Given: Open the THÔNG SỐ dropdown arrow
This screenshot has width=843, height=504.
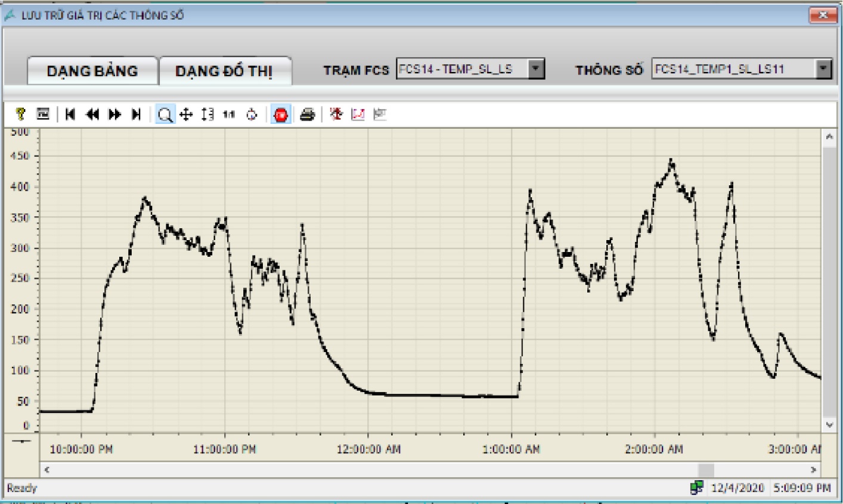Looking at the screenshot, I should point(823,69).
